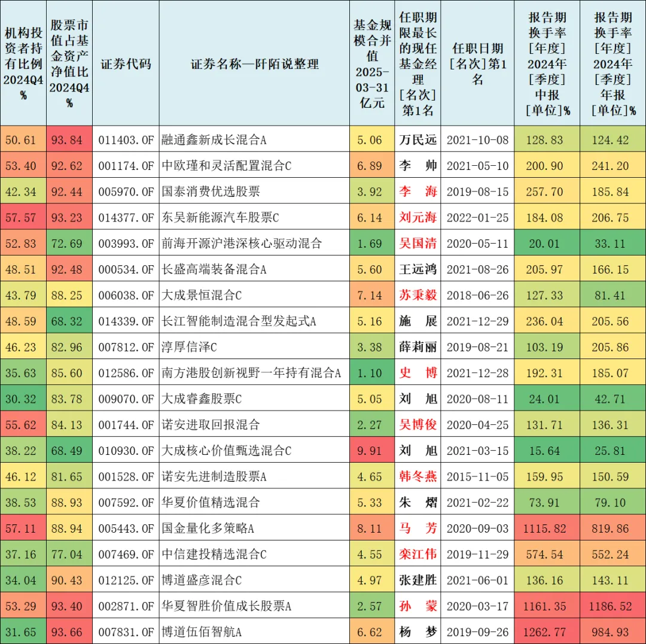
Task: Select turnover value 15.64
Action: [544, 451]
